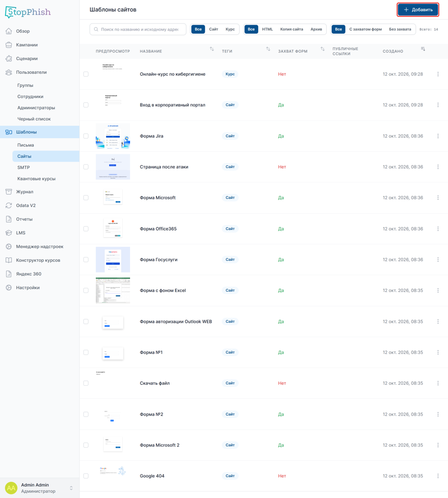Click the Конструктор курсов book icon

coord(9,260)
